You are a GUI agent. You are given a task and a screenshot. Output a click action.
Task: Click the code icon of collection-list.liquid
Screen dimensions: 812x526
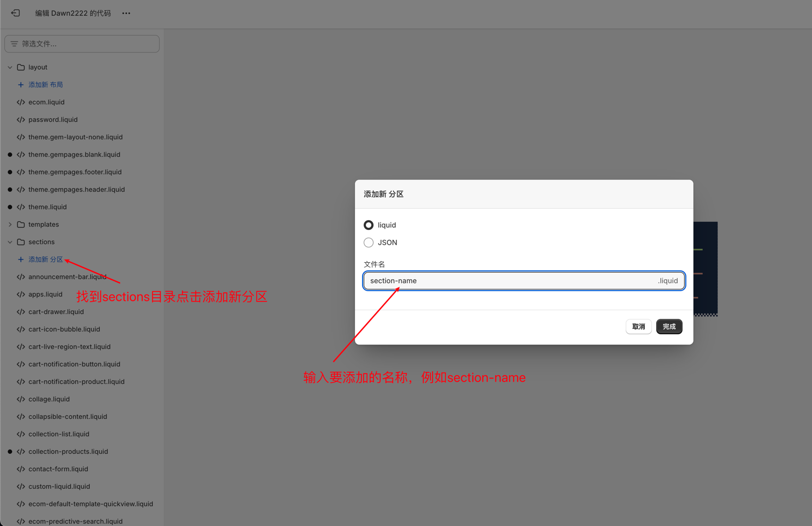pyautogui.click(x=21, y=434)
